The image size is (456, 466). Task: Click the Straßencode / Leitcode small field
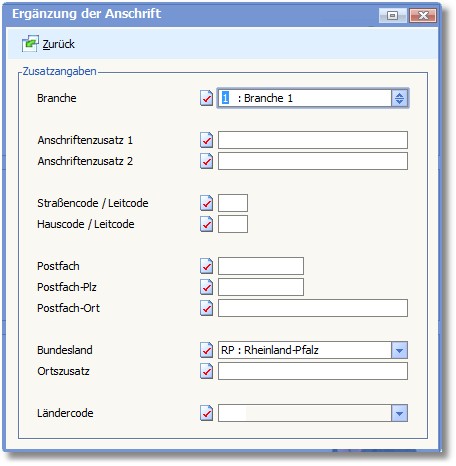233,203
